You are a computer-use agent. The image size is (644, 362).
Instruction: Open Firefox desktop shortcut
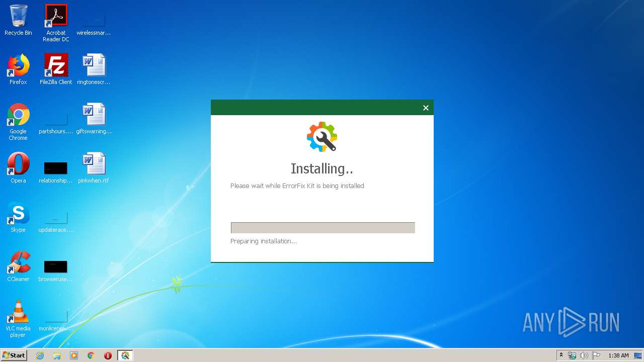coord(18,69)
